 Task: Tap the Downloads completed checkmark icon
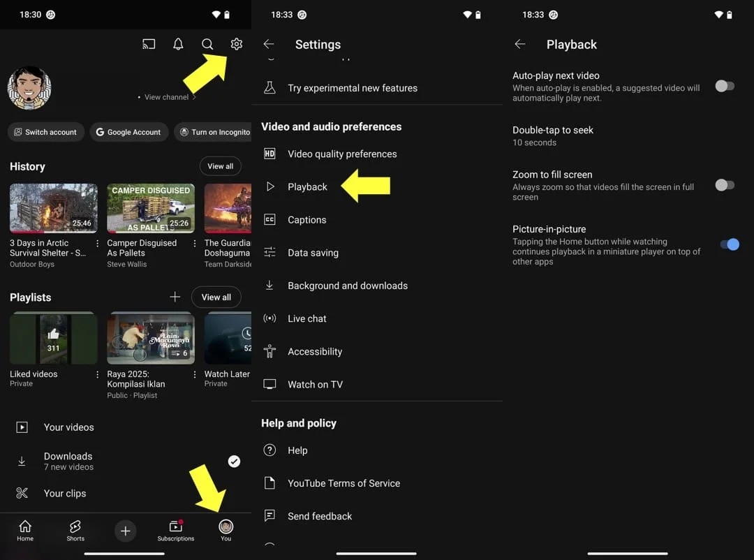[x=234, y=462]
